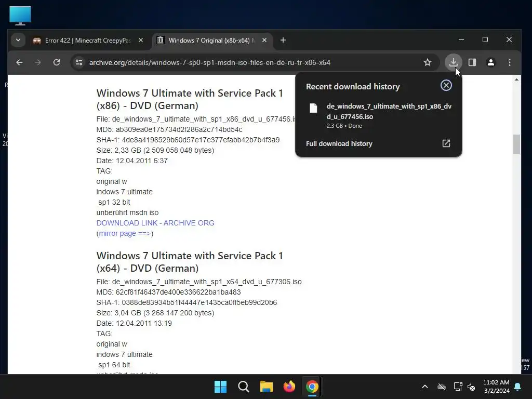Click the Chrome taskbar icon
This screenshot has height=399, width=532.
[x=312, y=387]
